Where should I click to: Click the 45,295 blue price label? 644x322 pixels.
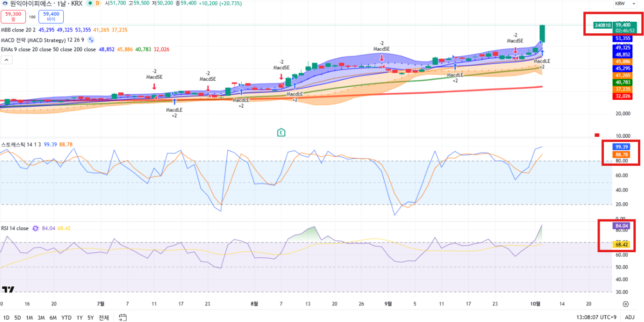point(623,68)
